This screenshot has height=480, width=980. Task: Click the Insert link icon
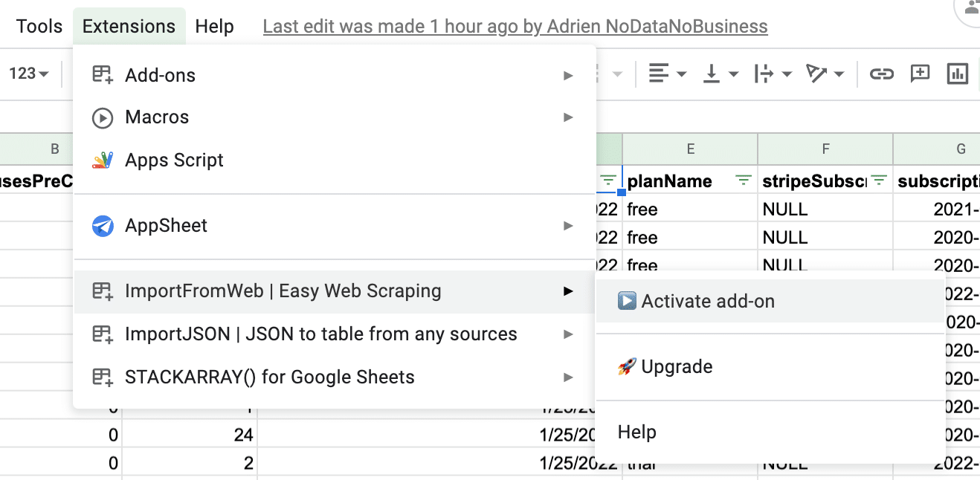click(x=881, y=74)
